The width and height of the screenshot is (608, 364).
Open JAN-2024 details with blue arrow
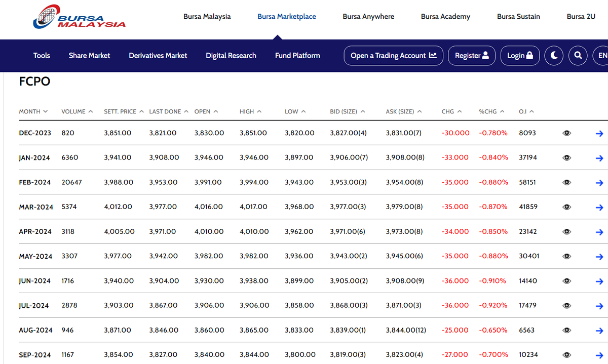point(599,158)
